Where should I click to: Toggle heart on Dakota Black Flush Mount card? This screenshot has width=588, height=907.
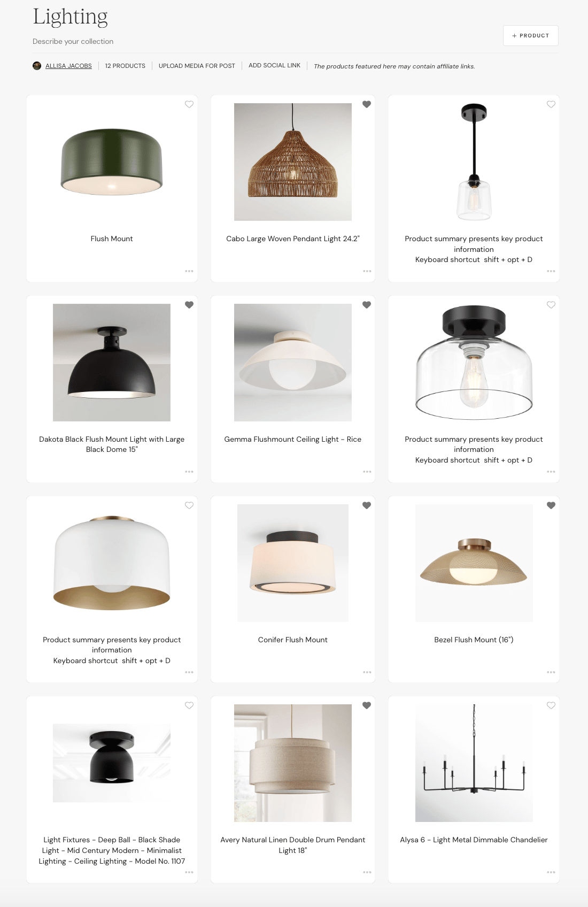(x=189, y=305)
